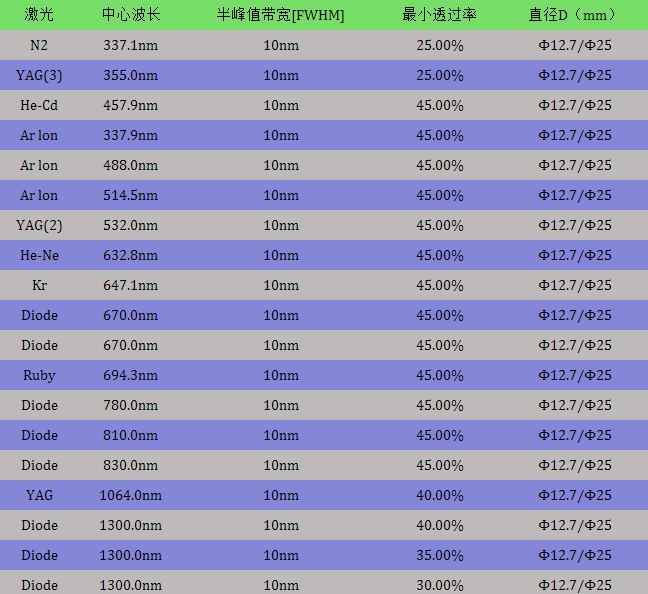Select Diode cell in the 810.0nm row
Viewport: 648px width, 594px height.
39,435
